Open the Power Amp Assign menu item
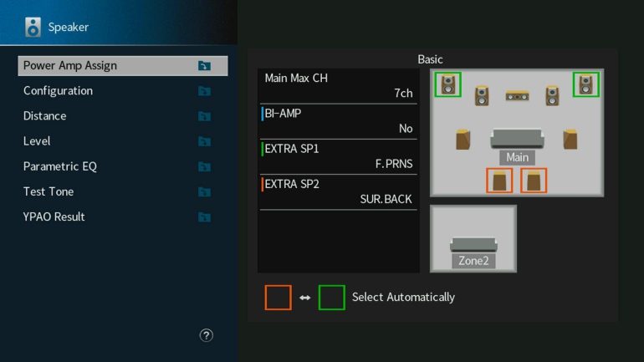 [x=122, y=66]
